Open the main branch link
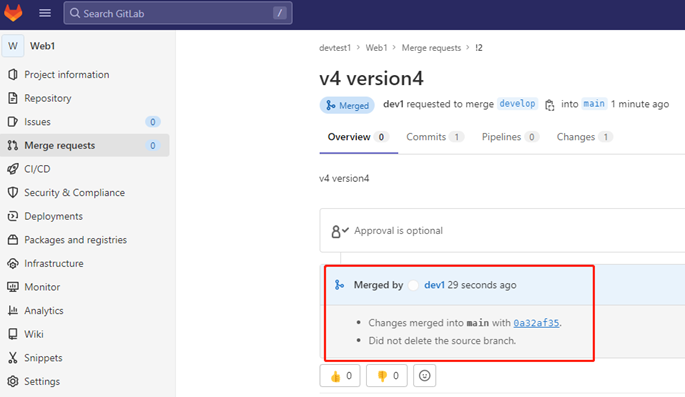Image resolution: width=685 pixels, height=397 pixels. (x=594, y=104)
